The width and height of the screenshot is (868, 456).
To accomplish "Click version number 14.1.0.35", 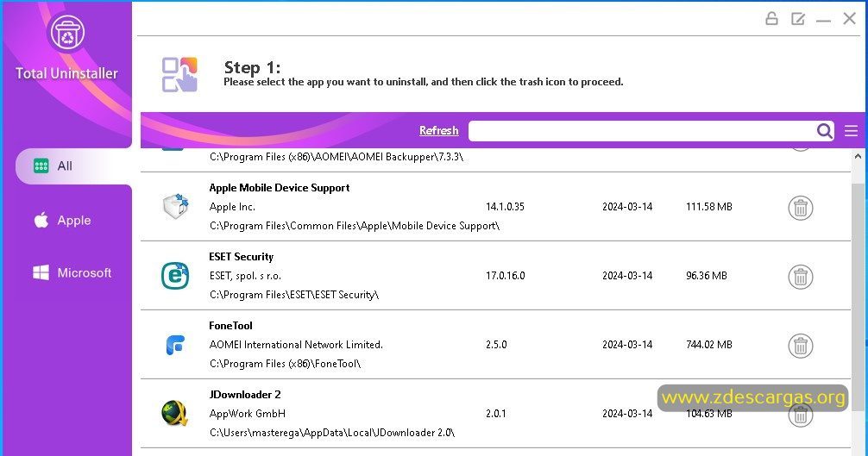I will (x=505, y=207).
